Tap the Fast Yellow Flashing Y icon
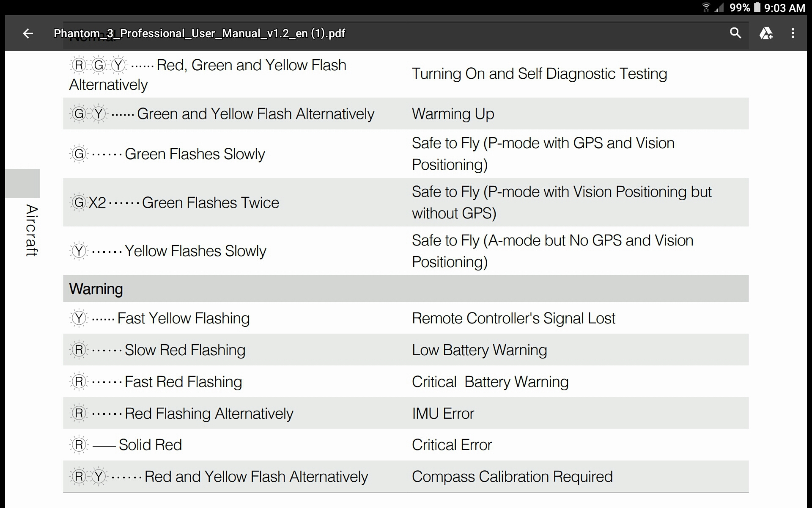Image resolution: width=812 pixels, height=508 pixels. click(79, 318)
